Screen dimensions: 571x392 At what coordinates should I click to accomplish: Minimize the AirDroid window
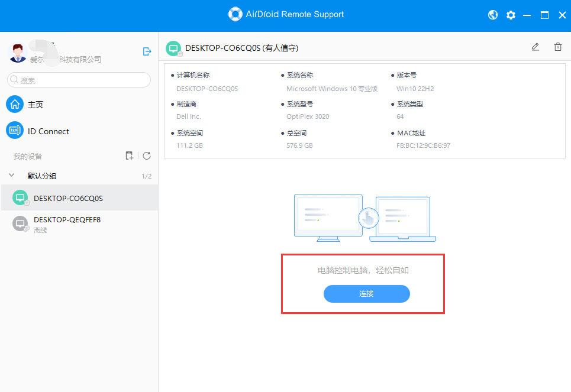point(527,15)
